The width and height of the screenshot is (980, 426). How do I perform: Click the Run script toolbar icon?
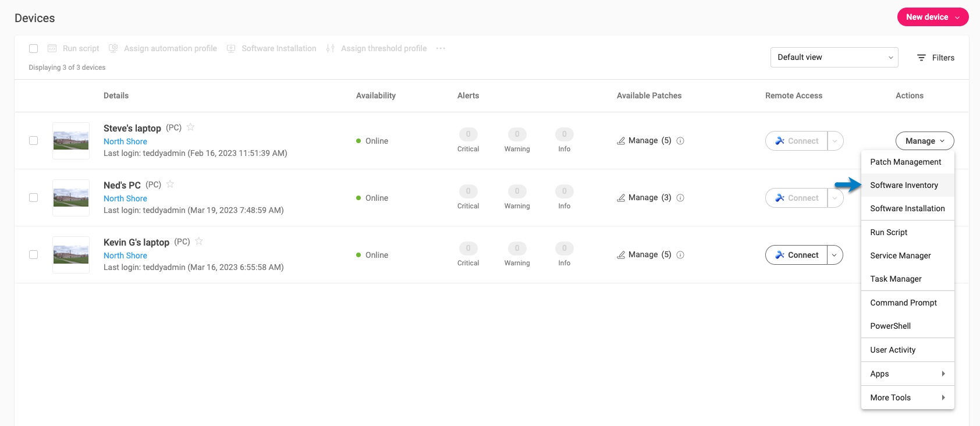(x=52, y=48)
